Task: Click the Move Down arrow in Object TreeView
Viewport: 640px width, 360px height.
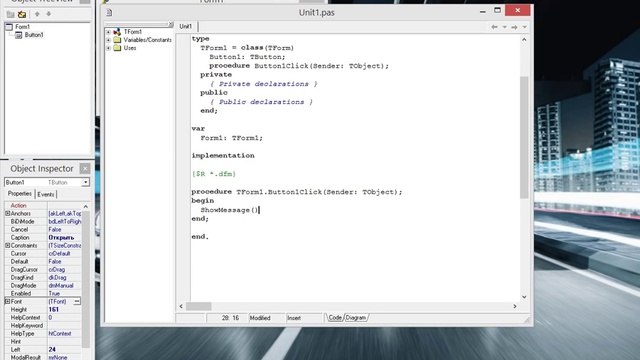Action: pyautogui.click(x=49, y=14)
